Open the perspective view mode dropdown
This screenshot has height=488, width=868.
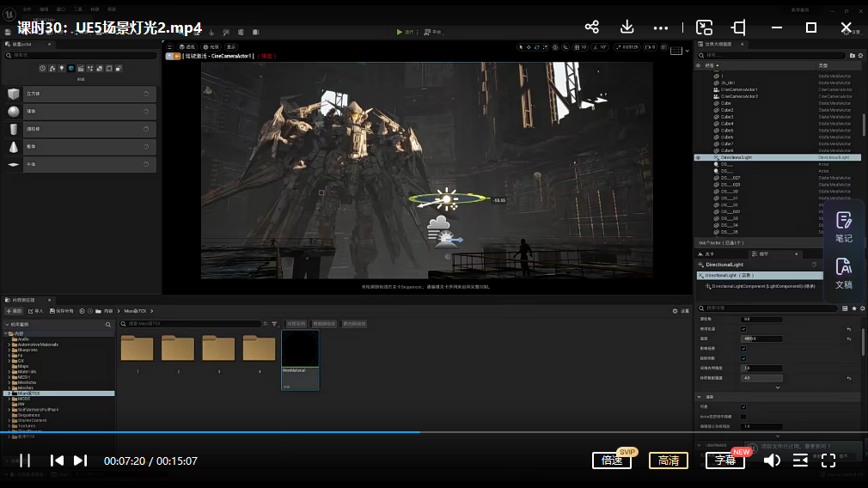click(x=187, y=47)
